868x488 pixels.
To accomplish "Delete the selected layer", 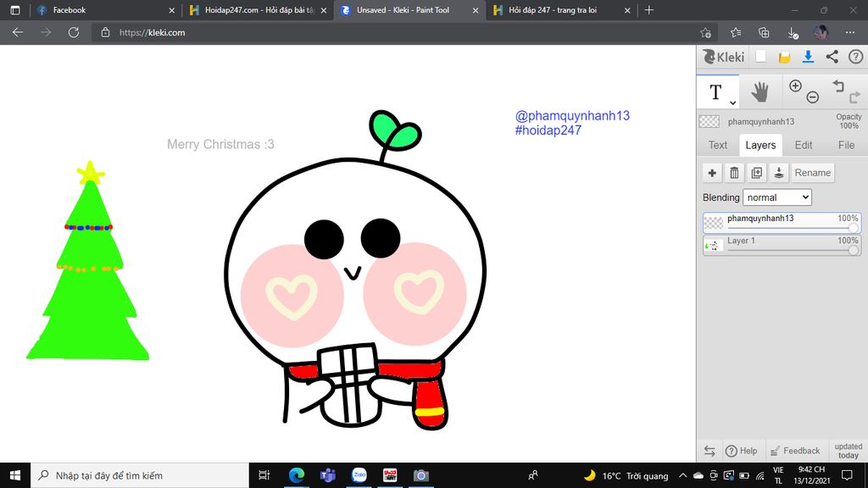I will point(734,173).
